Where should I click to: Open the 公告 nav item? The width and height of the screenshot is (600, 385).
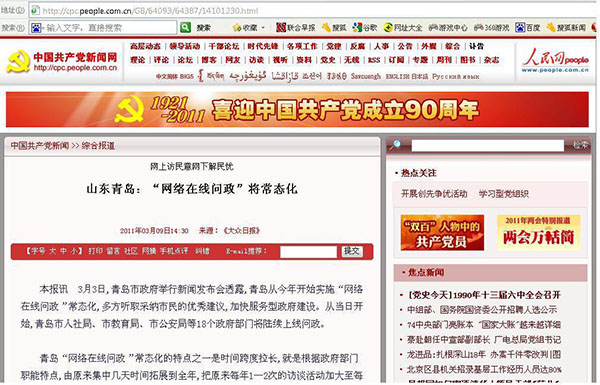coord(405,46)
